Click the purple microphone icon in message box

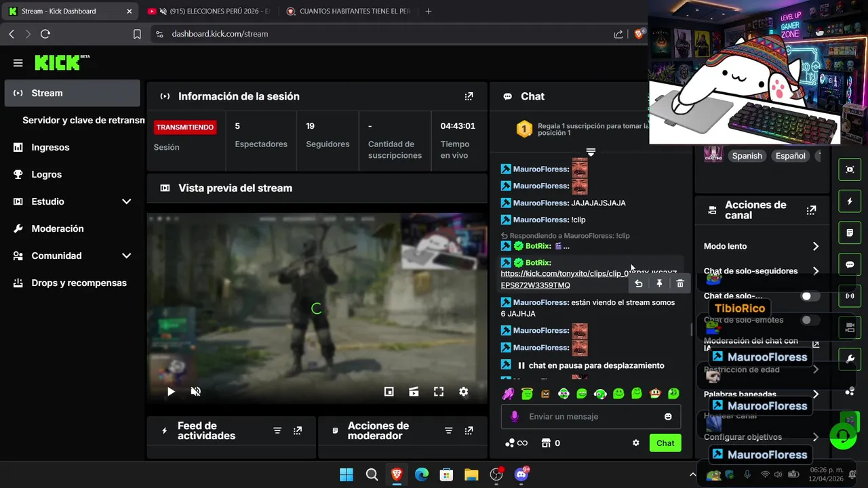tap(515, 416)
